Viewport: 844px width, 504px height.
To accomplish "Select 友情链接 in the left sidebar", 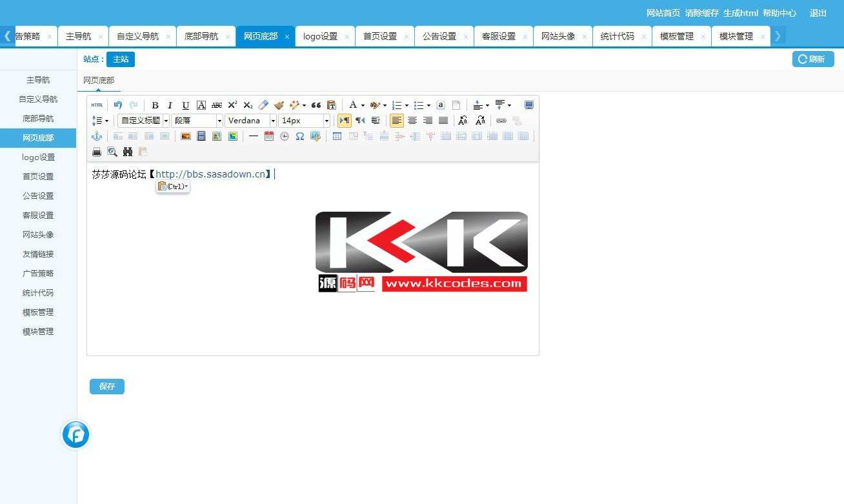I will pyautogui.click(x=38, y=254).
